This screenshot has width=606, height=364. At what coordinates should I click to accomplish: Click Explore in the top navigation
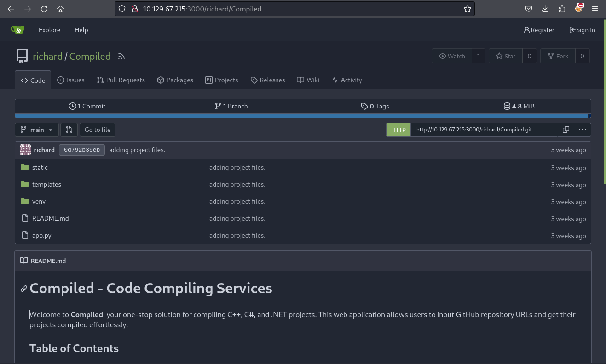(49, 30)
